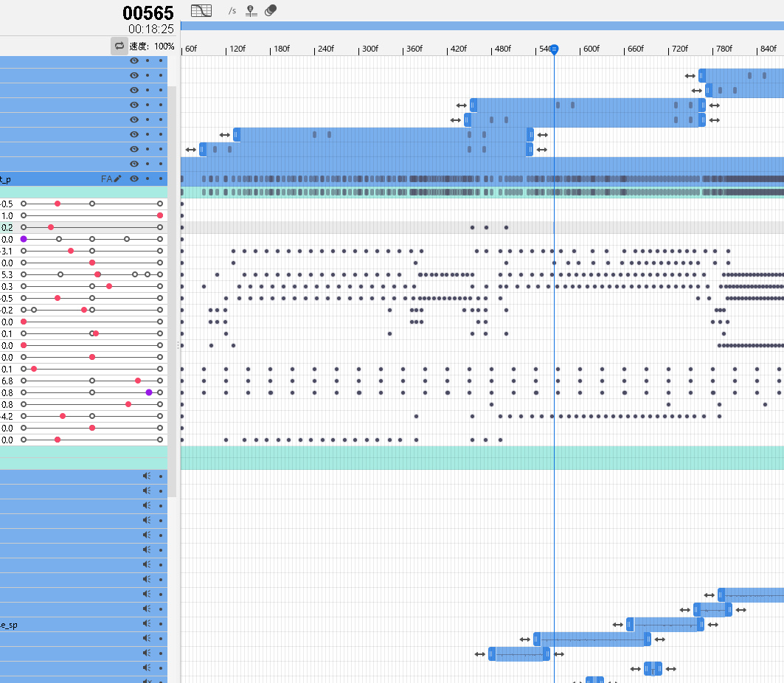Click stretch arrow left of clip starting near 130f
This screenshot has height=683, width=784.
224,135
